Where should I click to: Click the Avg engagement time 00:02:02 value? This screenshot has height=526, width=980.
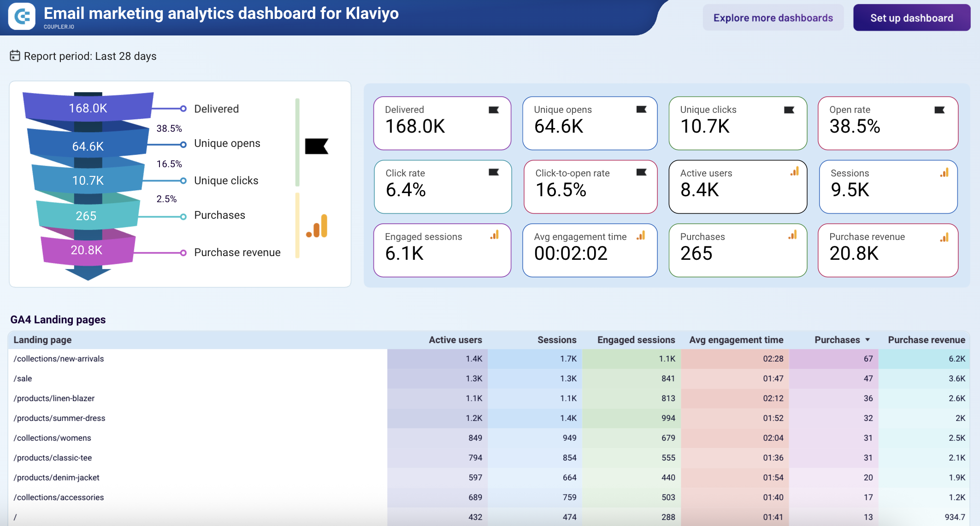pyautogui.click(x=571, y=253)
